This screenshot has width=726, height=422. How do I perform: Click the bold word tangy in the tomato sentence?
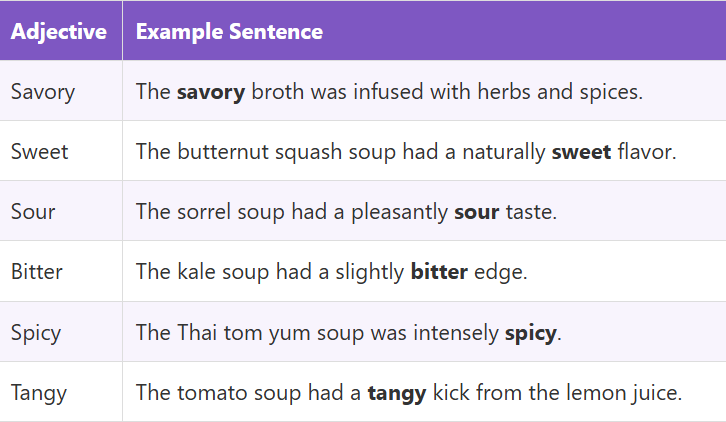pyautogui.click(x=397, y=393)
